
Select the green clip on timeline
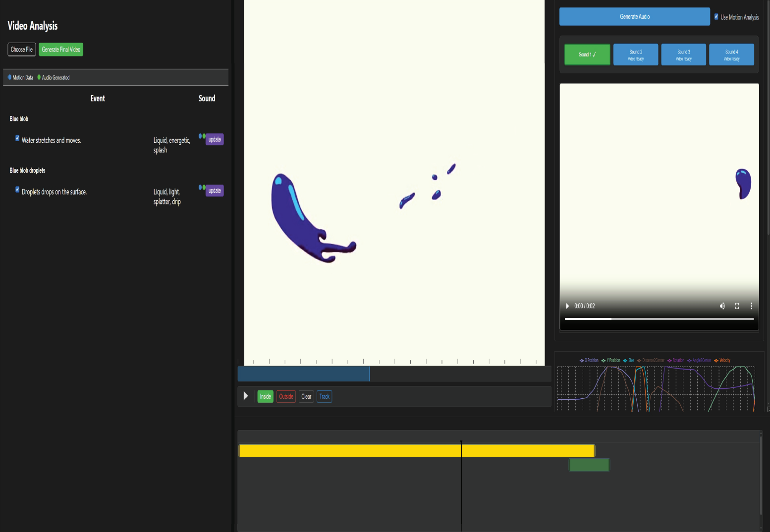point(589,465)
